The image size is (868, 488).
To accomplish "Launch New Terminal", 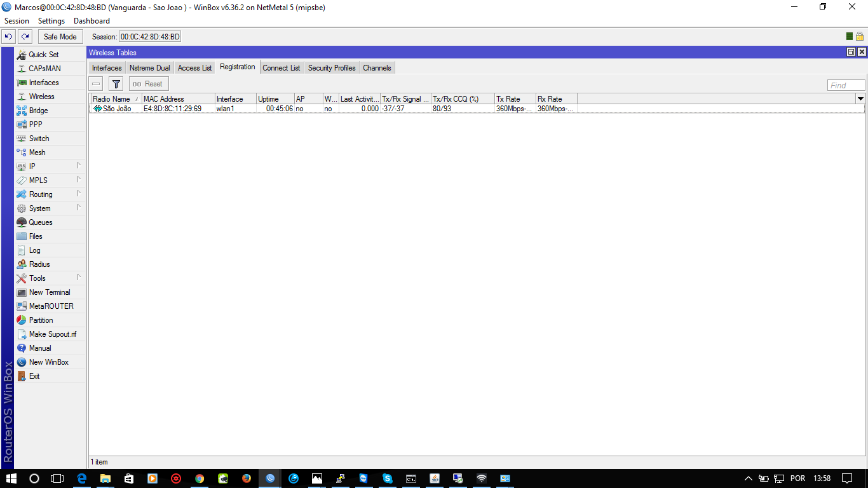I will pyautogui.click(x=50, y=292).
